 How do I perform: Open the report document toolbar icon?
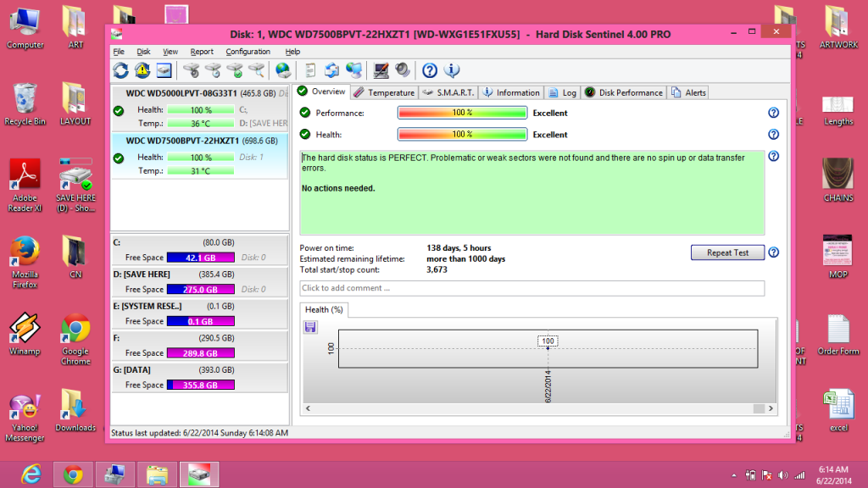click(x=310, y=70)
